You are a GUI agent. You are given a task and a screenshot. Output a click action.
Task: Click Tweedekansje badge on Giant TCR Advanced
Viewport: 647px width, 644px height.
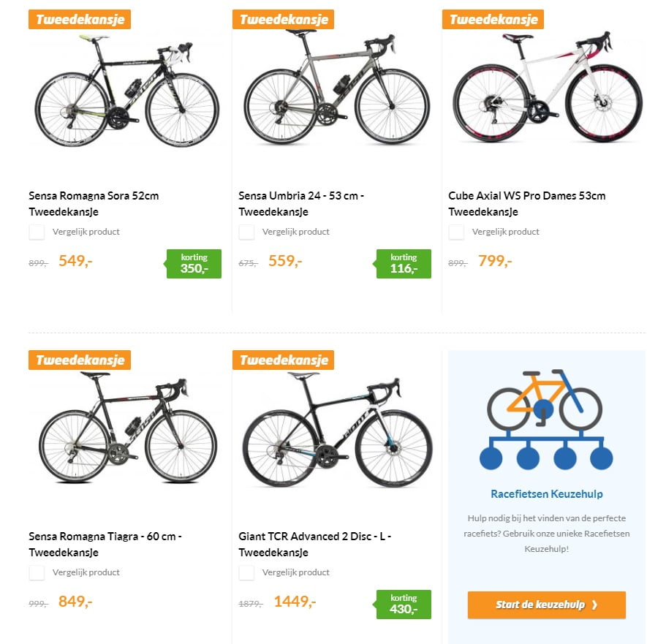click(284, 360)
